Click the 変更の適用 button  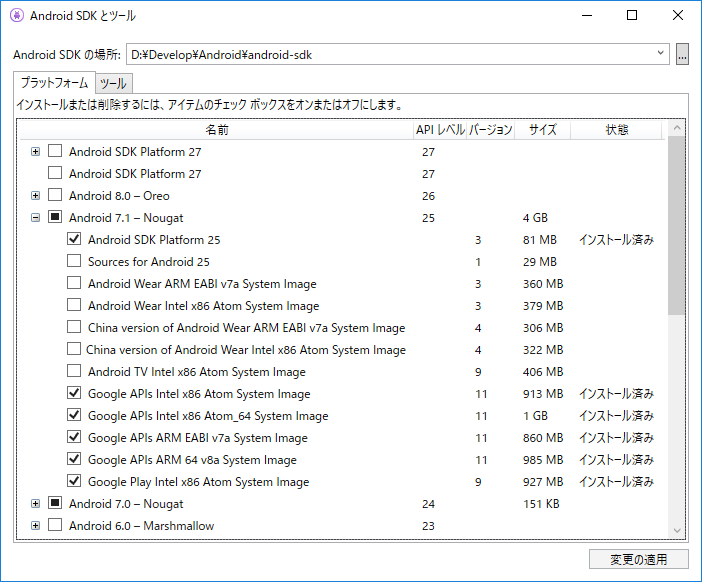(x=638, y=559)
